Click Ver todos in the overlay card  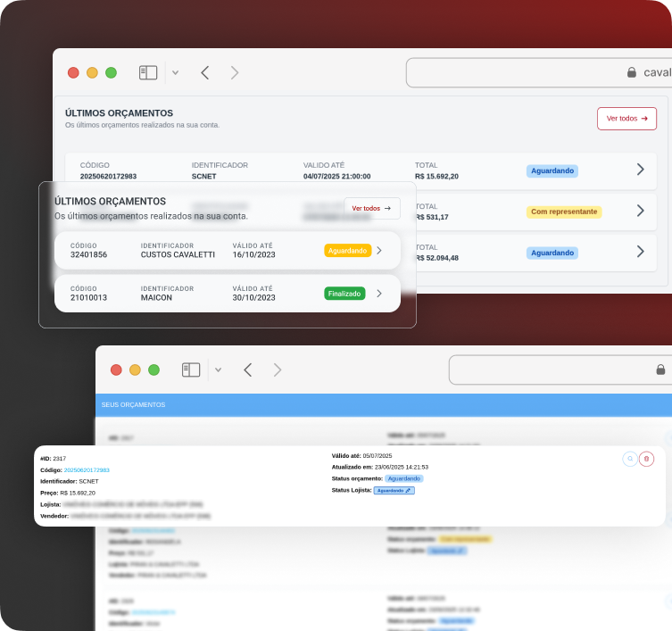coord(371,209)
